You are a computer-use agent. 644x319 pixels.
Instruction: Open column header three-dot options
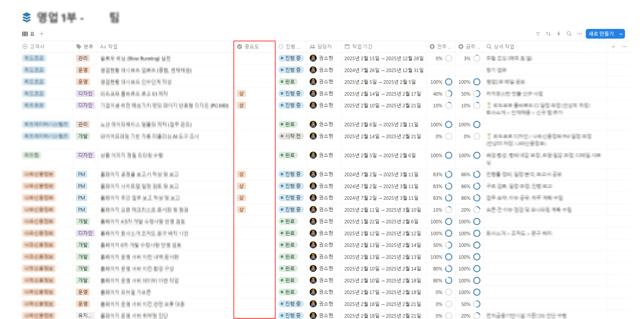624,47
